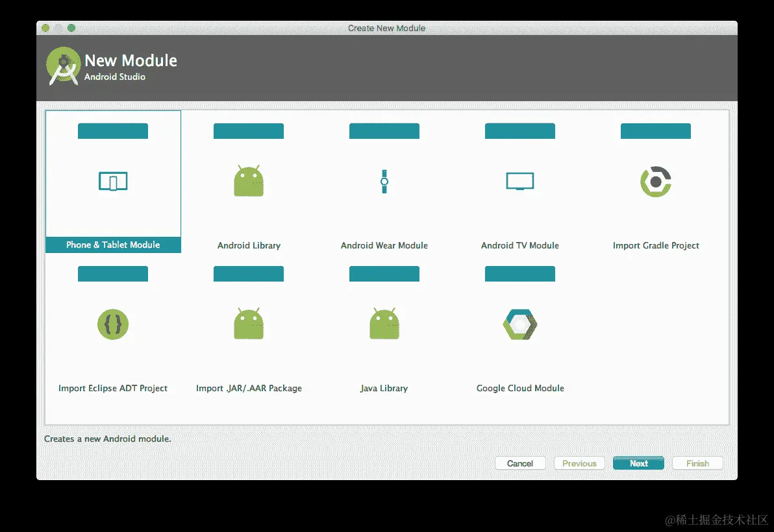Close the Create New Module window

[45, 28]
